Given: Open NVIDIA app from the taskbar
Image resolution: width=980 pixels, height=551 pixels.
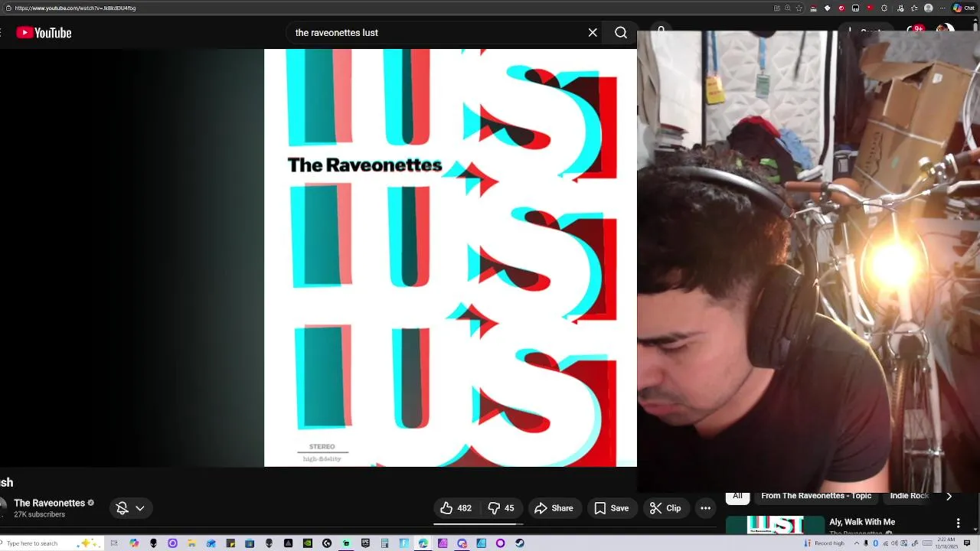Looking at the screenshot, I should point(308,543).
